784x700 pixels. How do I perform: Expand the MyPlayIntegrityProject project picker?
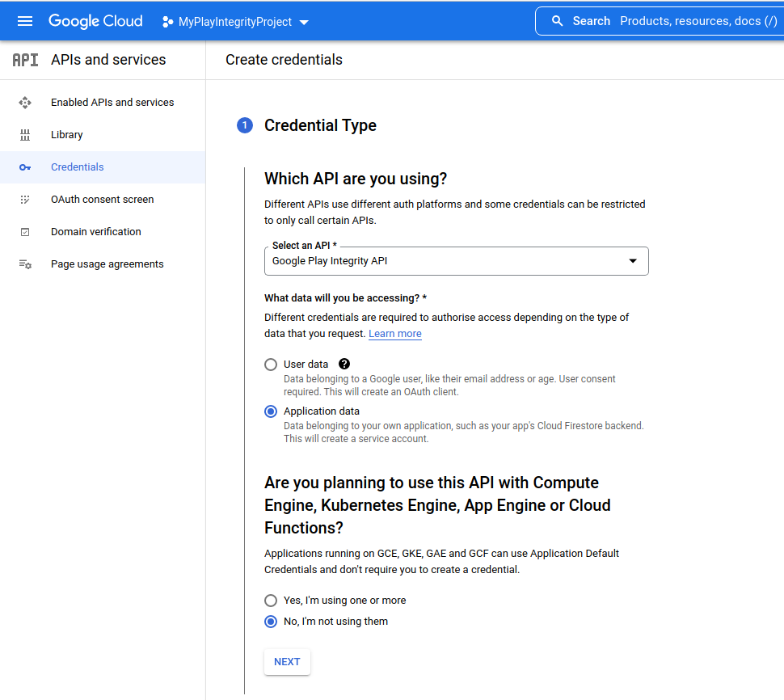click(x=234, y=22)
